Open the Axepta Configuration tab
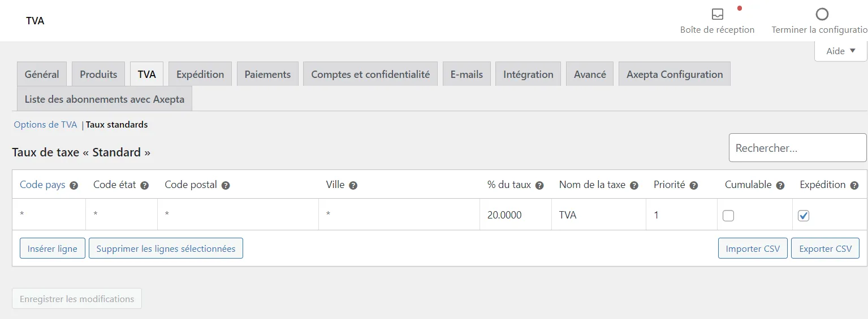This screenshot has width=868, height=319. pos(675,74)
